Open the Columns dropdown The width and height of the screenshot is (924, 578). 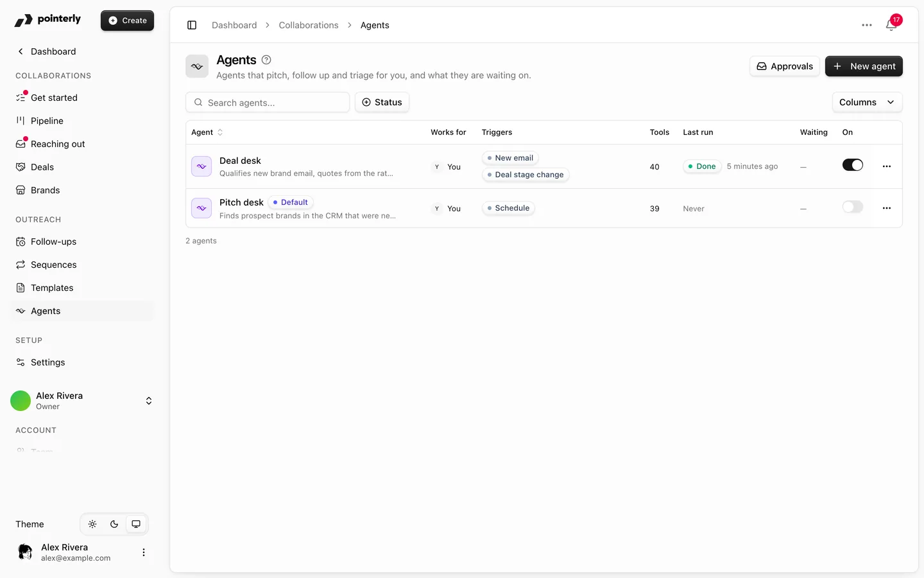pyautogui.click(x=867, y=102)
